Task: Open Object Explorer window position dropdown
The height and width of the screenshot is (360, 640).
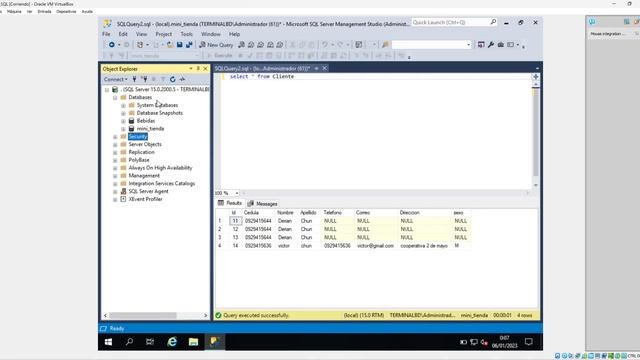Action: [191, 69]
